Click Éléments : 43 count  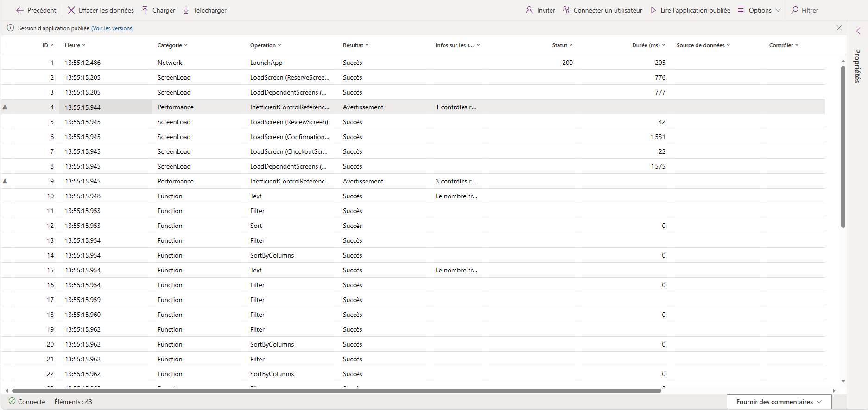click(x=73, y=402)
